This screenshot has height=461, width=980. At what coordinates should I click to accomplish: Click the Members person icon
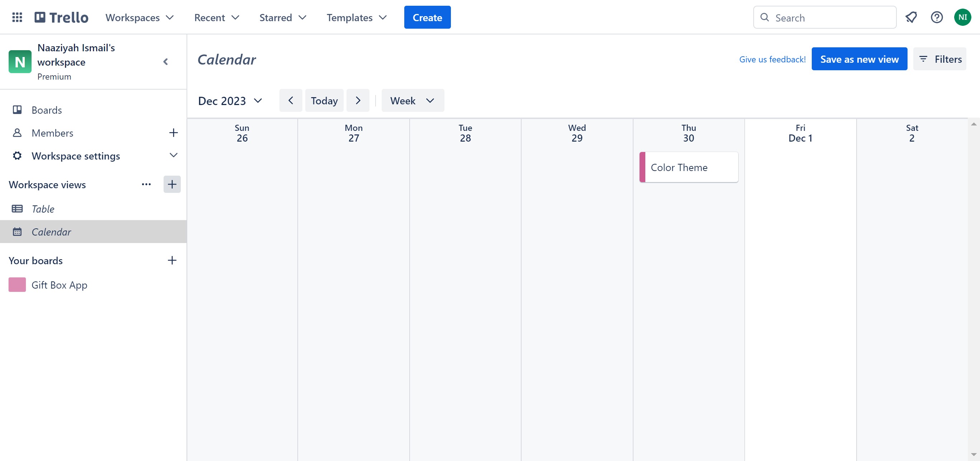(x=17, y=133)
